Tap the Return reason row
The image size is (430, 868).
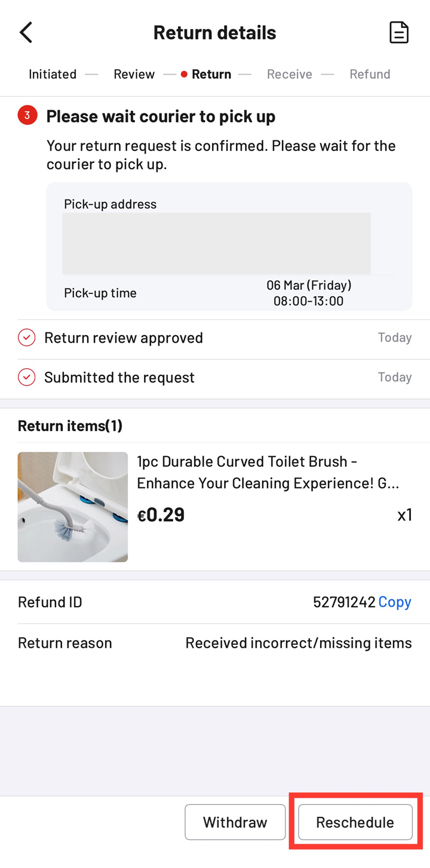[215, 643]
